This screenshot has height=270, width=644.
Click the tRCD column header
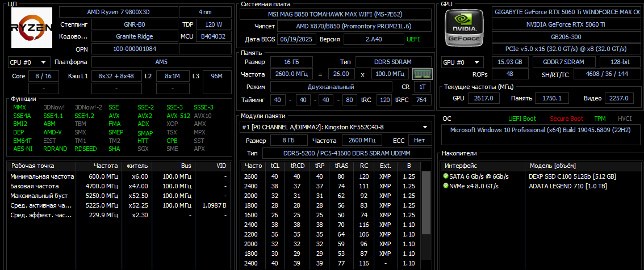tap(296, 166)
